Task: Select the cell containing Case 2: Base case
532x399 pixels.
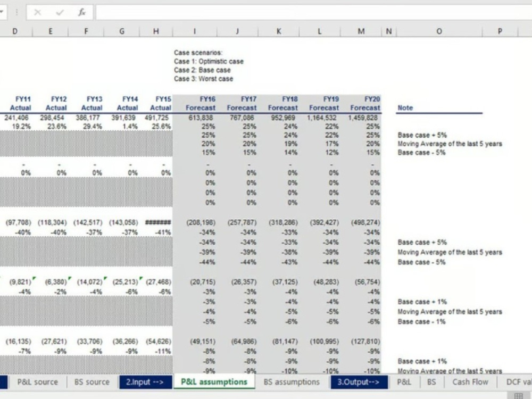Action: [202, 70]
